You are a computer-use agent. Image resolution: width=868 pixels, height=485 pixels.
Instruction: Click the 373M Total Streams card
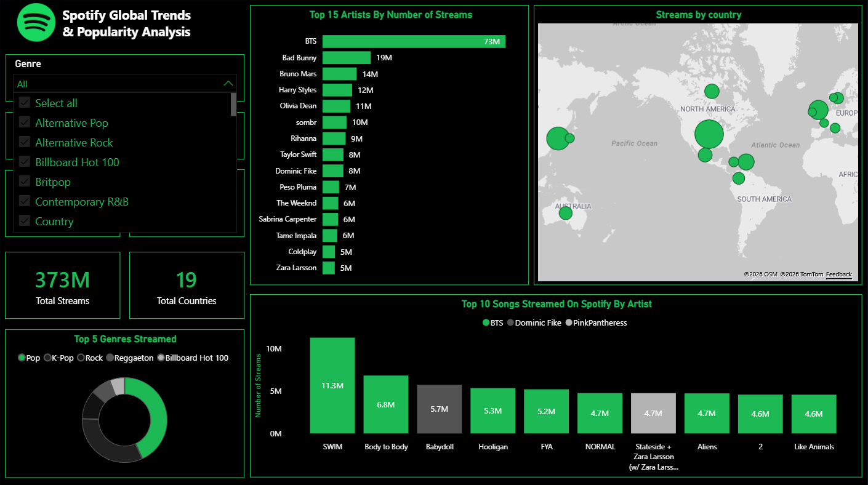pyautogui.click(x=63, y=285)
